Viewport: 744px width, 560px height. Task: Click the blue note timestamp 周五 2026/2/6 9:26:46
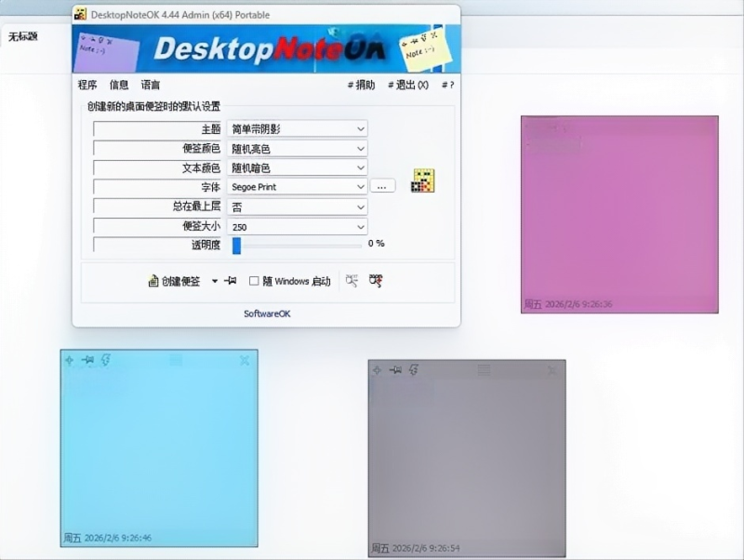pyautogui.click(x=108, y=538)
